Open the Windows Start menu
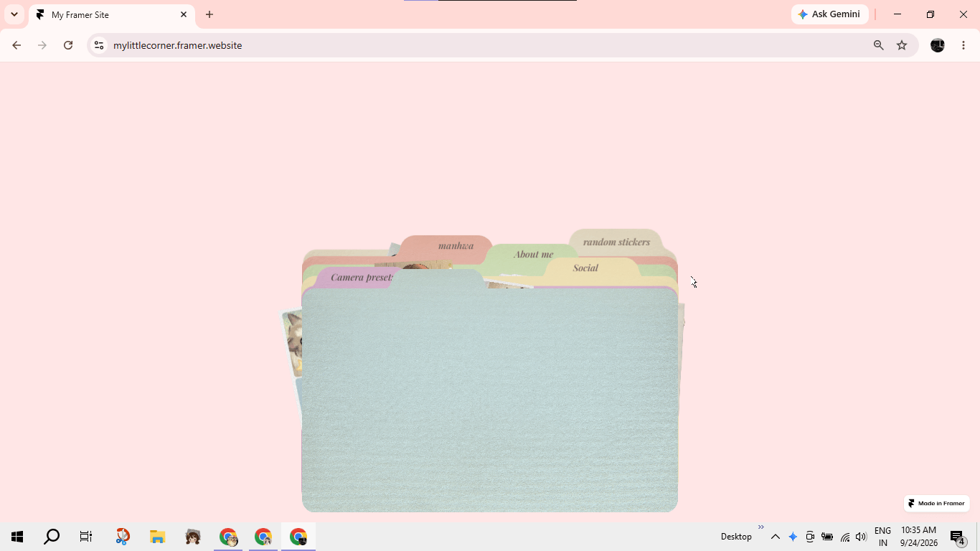The width and height of the screenshot is (980, 551). pos(17,537)
